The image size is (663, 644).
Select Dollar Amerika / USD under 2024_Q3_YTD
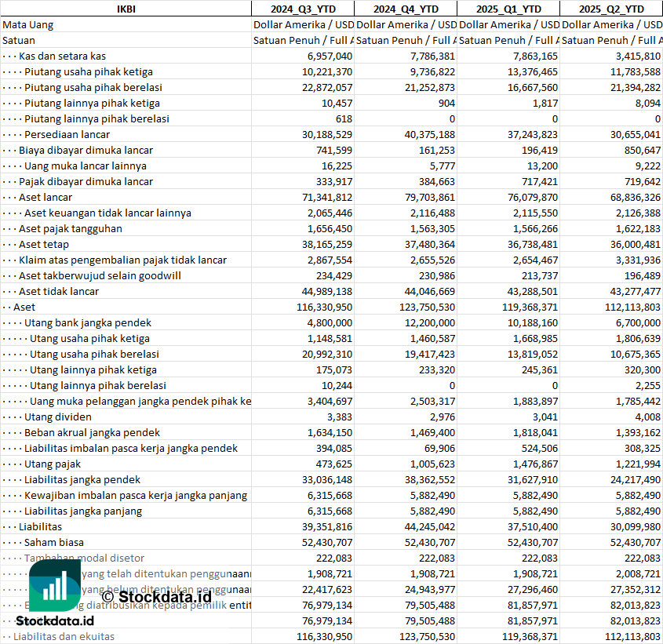(x=303, y=25)
